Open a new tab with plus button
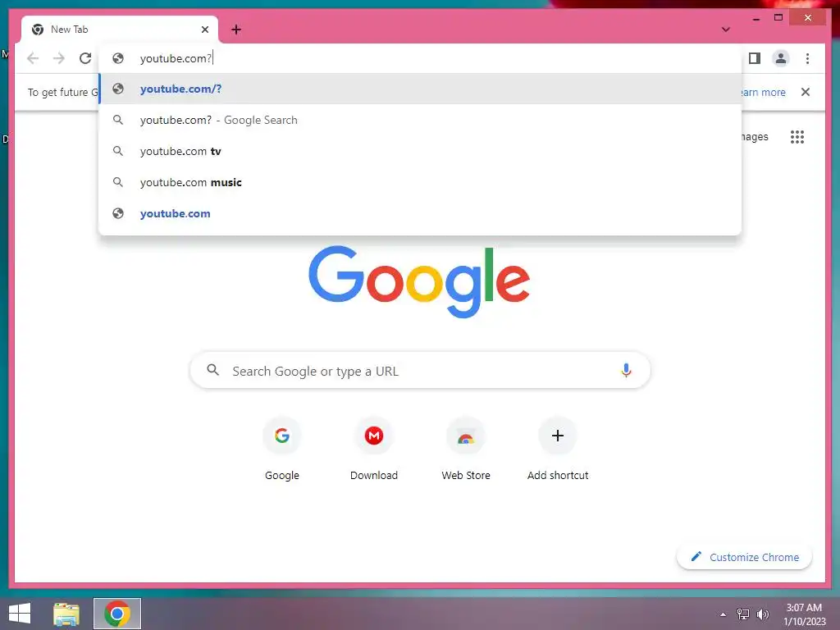Viewport: 840px width, 630px height. coord(236,30)
